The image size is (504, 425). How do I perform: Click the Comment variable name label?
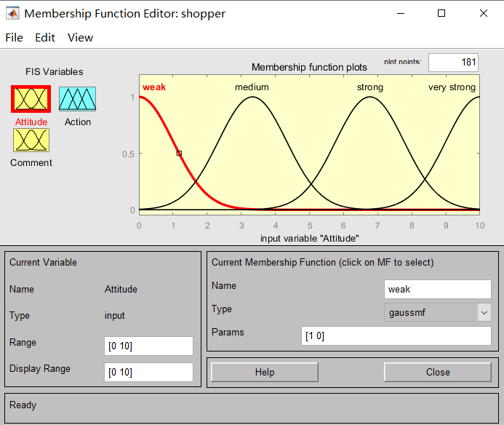[31, 163]
